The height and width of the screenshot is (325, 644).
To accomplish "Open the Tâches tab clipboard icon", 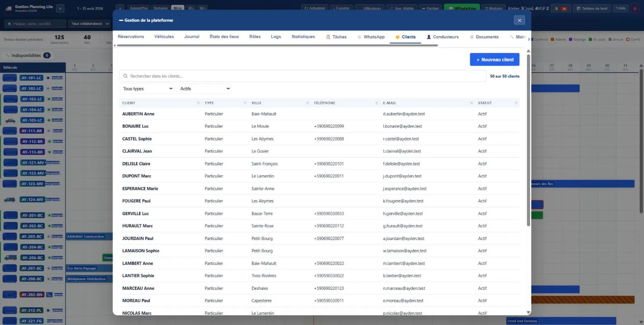I will click(328, 37).
